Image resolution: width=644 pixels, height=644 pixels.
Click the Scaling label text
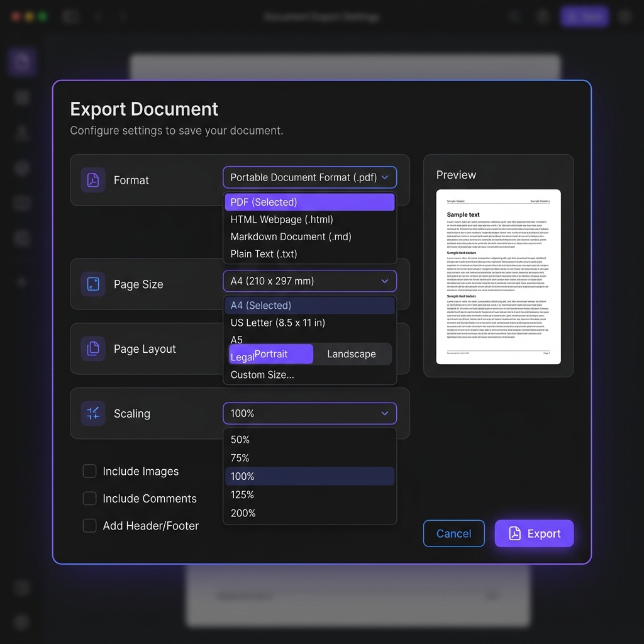point(132,414)
